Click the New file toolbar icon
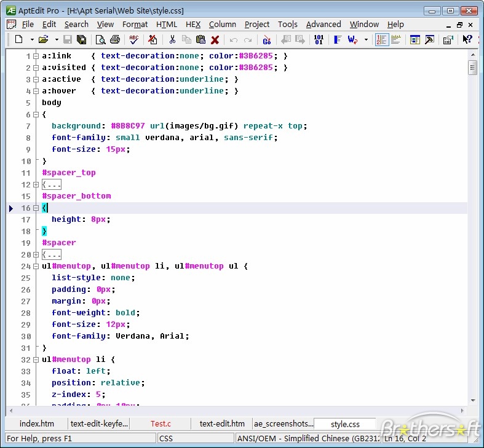This screenshot has width=484, height=448. tap(19, 40)
